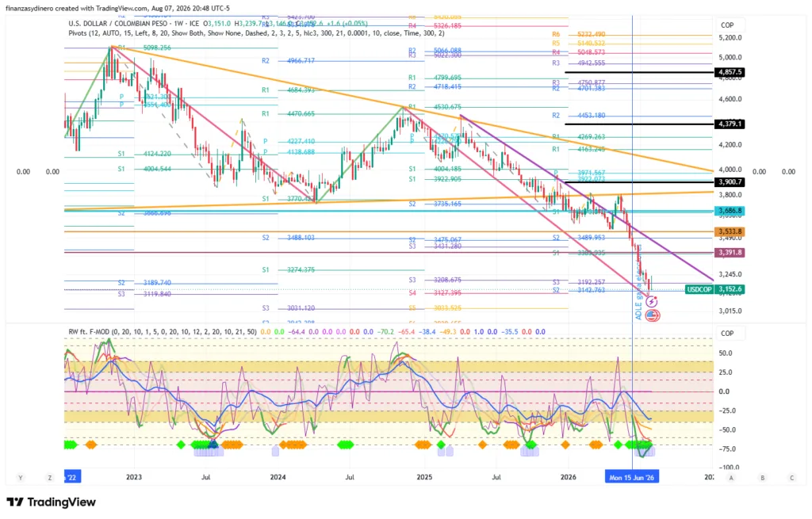Click the S3 3431.280 pivot label
The image size is (812, 519).
click(x=435, y=246)
